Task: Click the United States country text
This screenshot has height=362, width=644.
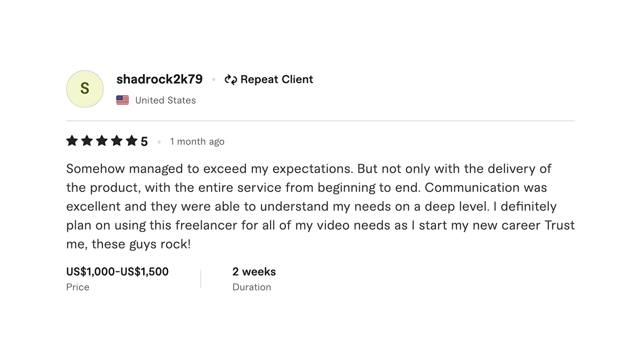Action: (x=165, y=100)
